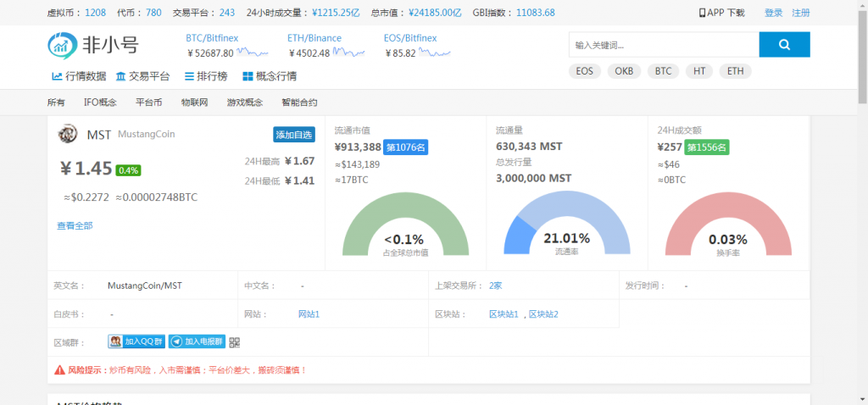
Task: Click the GBI指数 value 11083.68
Action: click(x=536, y=13)
